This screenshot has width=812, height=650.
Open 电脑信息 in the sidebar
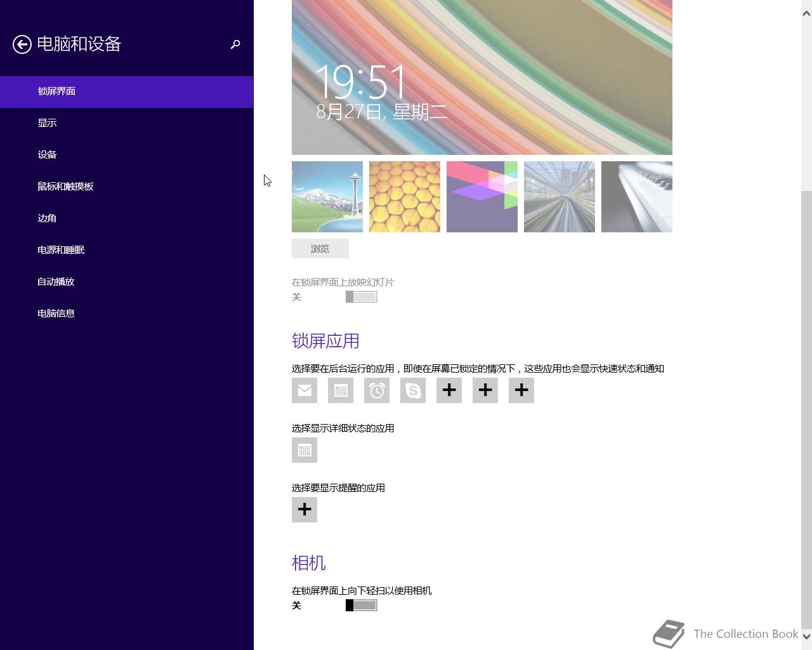click(x=127, y=314)
